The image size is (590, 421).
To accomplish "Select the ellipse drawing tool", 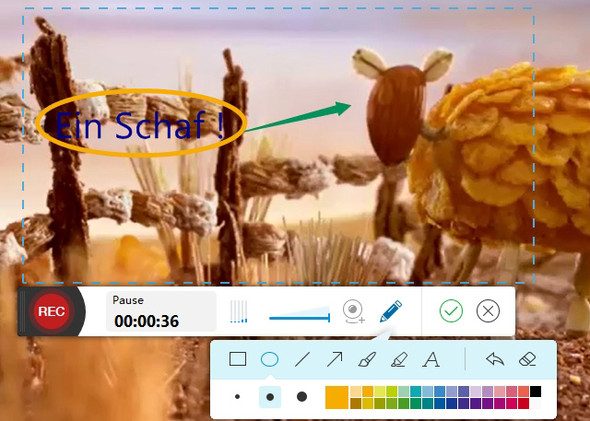I will (x=270, y=359).
